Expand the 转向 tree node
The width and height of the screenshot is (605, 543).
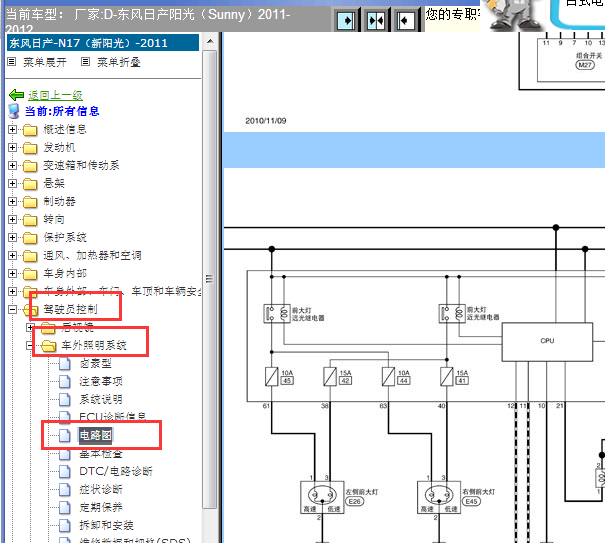(x=12, y=219)
